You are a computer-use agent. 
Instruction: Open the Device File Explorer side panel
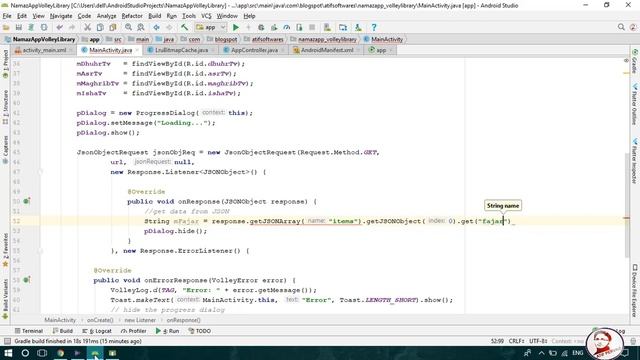[x=635, y=290]
